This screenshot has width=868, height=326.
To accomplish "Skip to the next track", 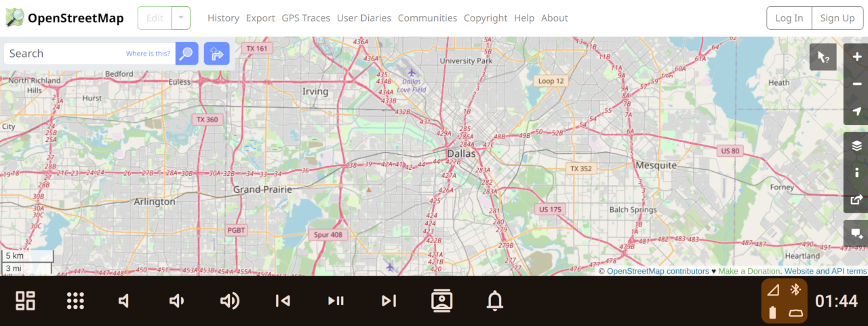I will (x=389, y=301).
